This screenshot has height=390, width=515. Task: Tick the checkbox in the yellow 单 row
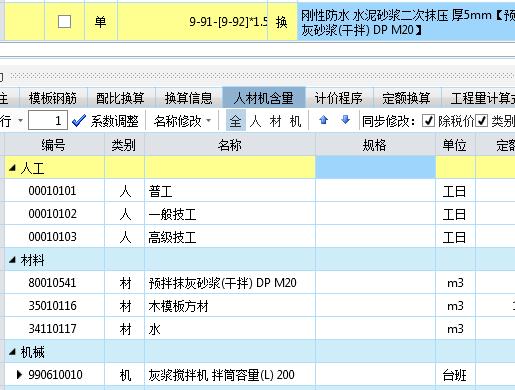[x=64, y=22]
